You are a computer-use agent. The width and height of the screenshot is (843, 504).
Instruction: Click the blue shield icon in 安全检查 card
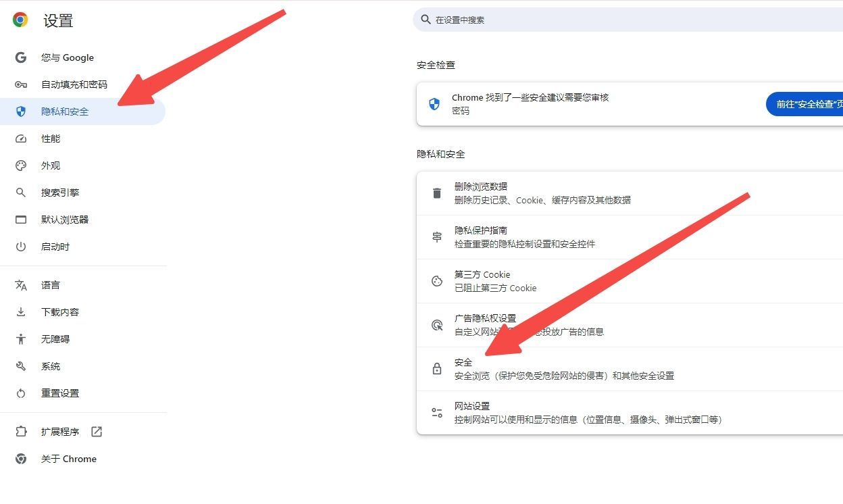pos(434,104)
